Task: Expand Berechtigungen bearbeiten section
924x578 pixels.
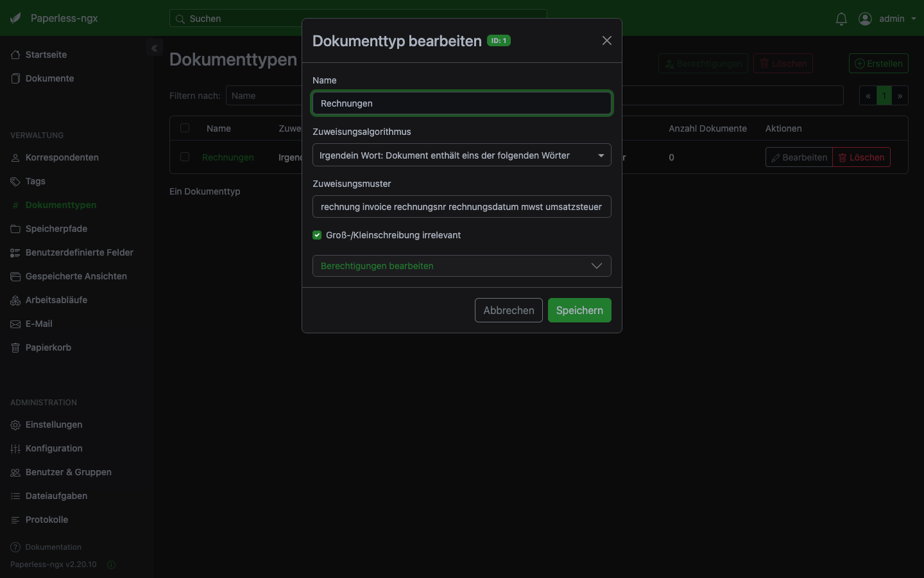Action: (461, 266)
